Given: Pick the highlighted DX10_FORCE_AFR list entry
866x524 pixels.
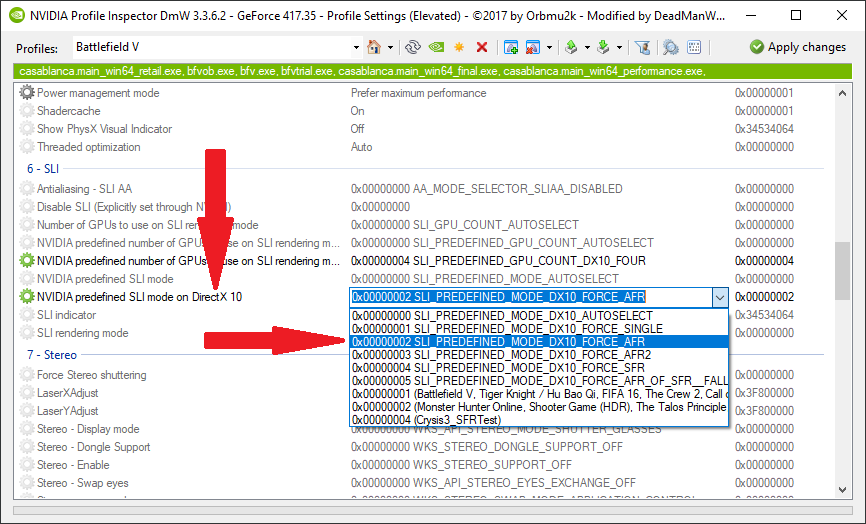Looking at the screenshot, I should (539, 342).
